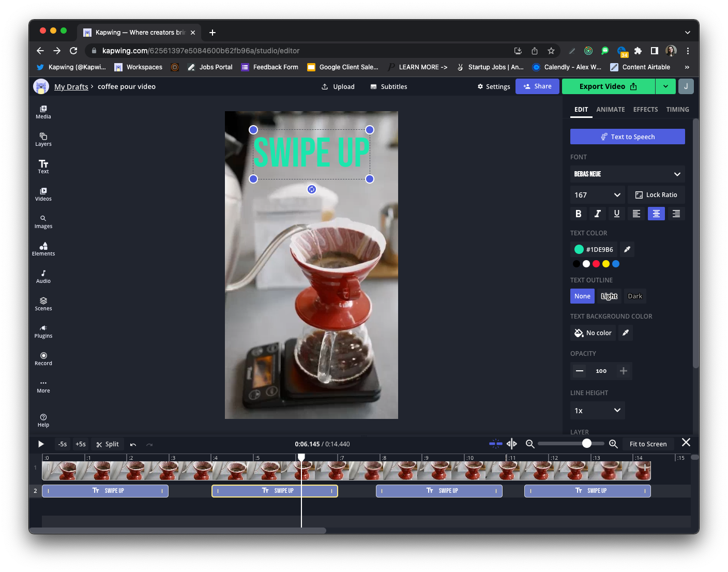Pick text color with eyedropper icon
728x572 pixels.
pos(627,249)
